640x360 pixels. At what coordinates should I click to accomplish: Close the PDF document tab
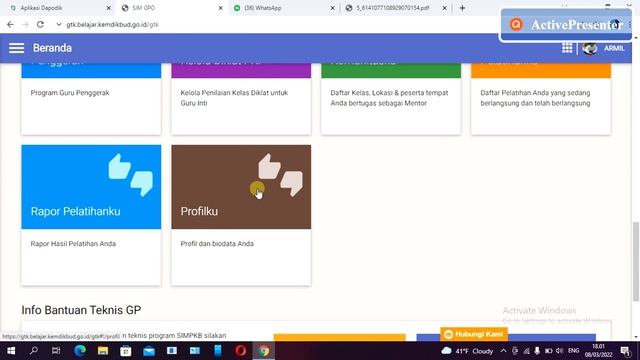pos(444,8)
